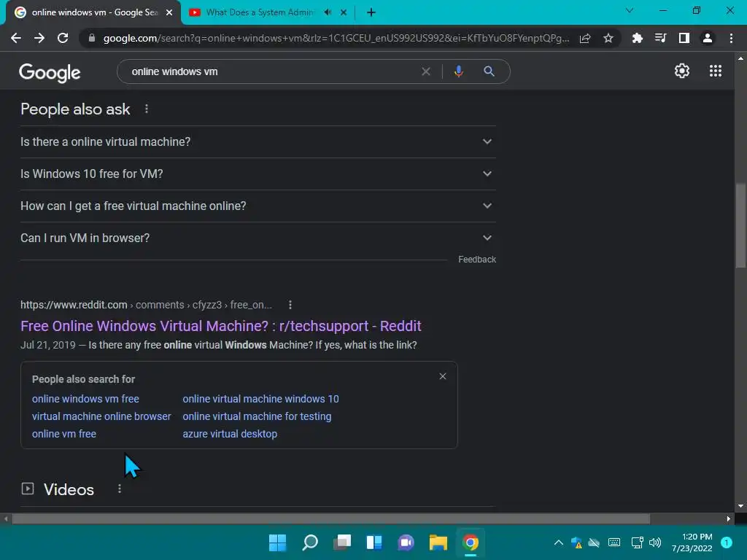Bookmark this page with the star icon
The height and width of the screenshot is (560, 747).
608,38
